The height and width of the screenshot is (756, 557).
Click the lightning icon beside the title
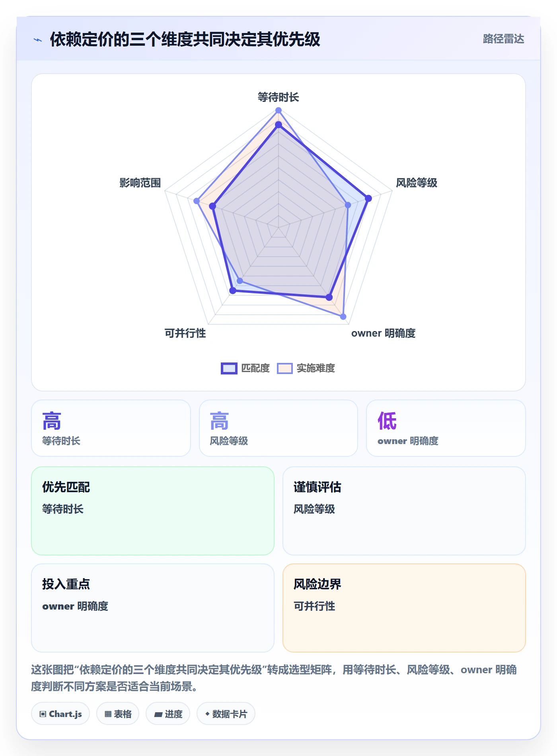38,40
